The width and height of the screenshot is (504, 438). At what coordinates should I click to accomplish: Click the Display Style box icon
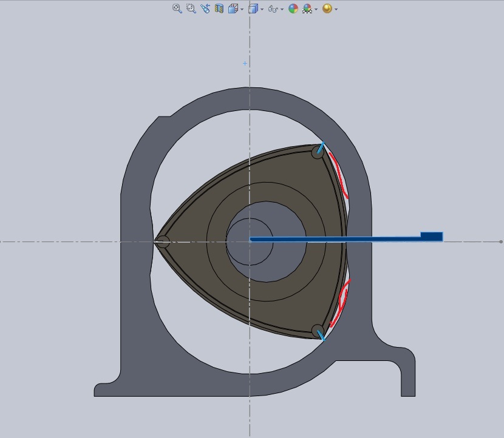pyautogui.click(x=254, y=8)
